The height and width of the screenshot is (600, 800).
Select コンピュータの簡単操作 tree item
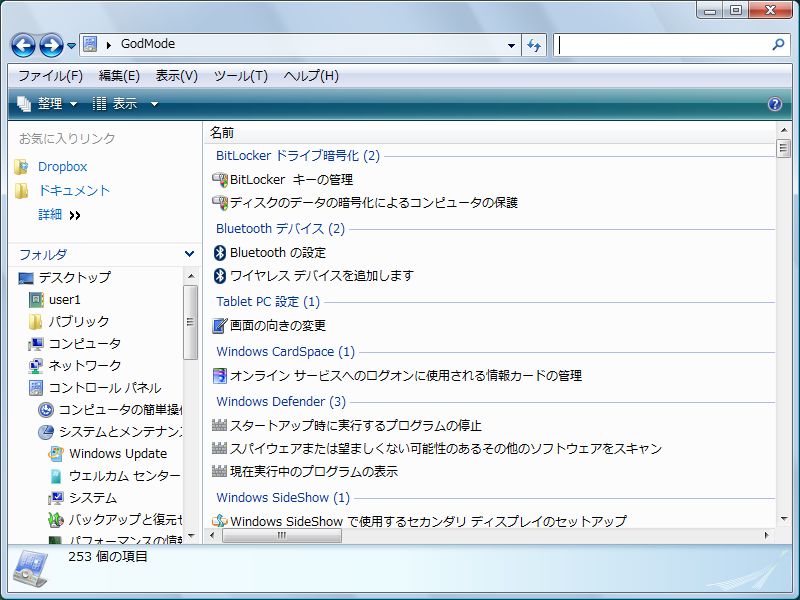pos(120,410)
